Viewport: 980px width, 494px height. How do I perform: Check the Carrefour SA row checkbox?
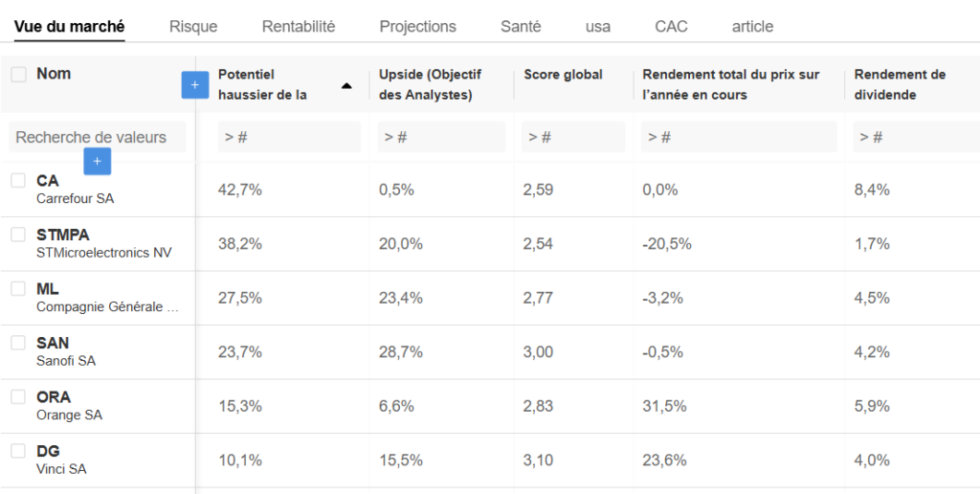[18, 180]
